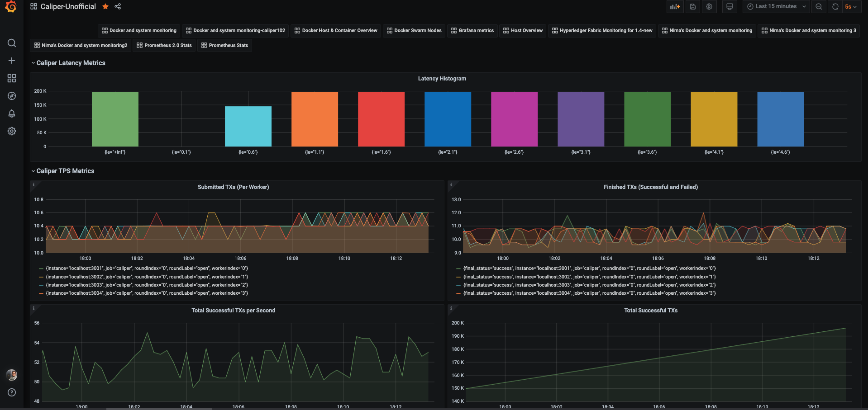Zoom out the time range

(819, 6)
